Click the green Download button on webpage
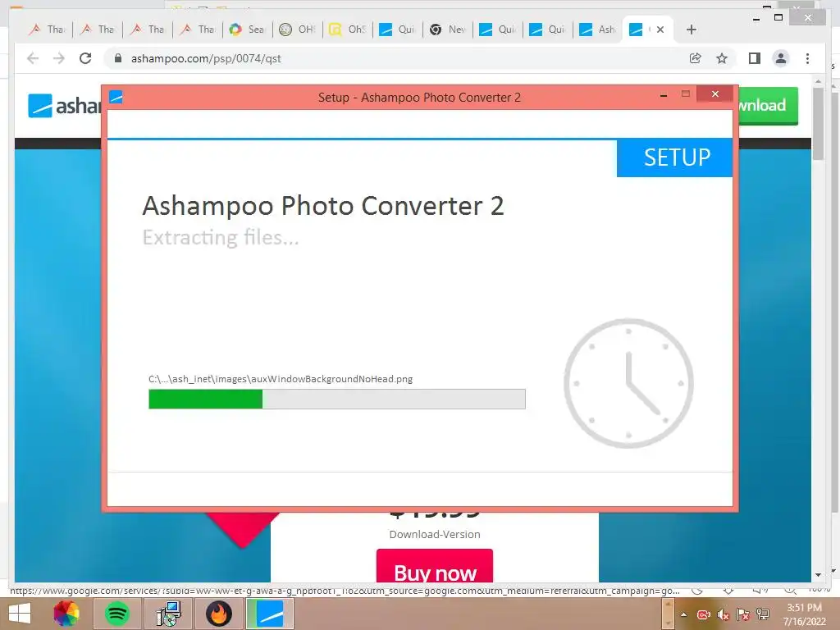The height and width of the screenshot is (630, 840). click(768, 106)
